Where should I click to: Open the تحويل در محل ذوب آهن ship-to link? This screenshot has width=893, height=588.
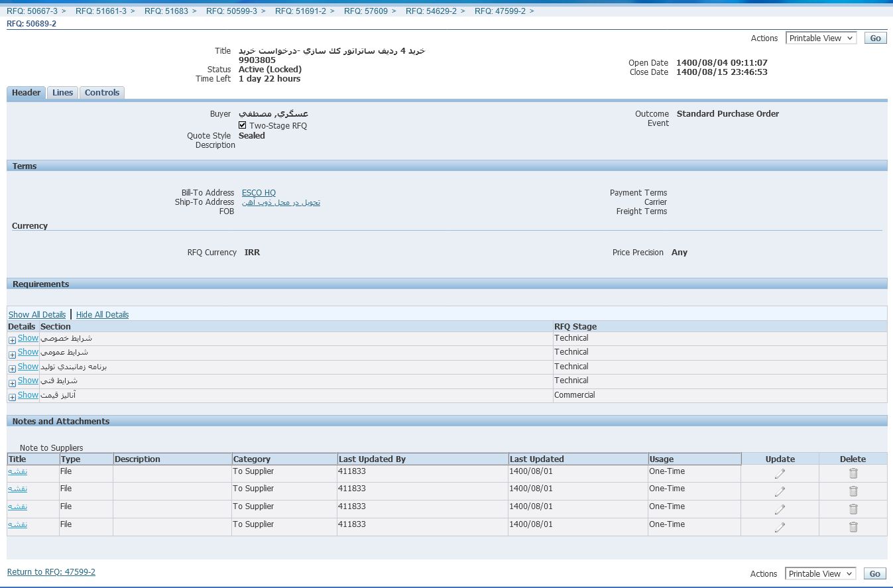click(x=281, y=202)
